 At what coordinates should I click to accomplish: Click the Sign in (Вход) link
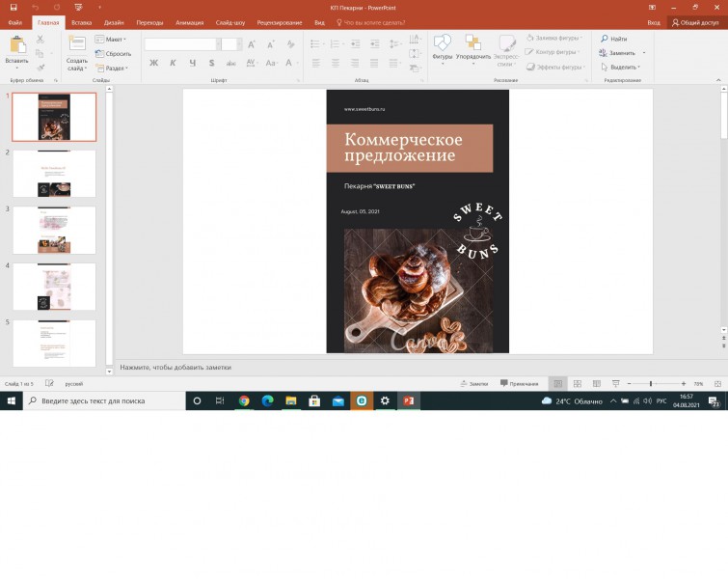(654, 22)
